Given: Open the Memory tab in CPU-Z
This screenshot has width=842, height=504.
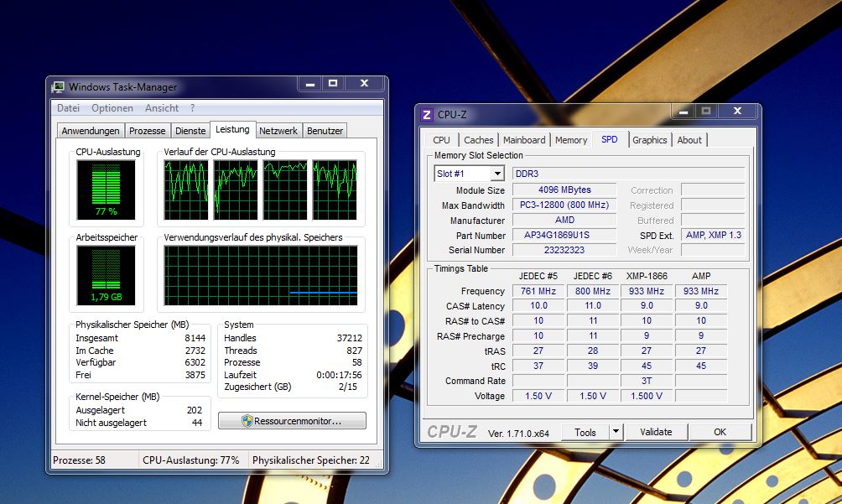Looking at the screenshot, I should (x=571, y=140).
